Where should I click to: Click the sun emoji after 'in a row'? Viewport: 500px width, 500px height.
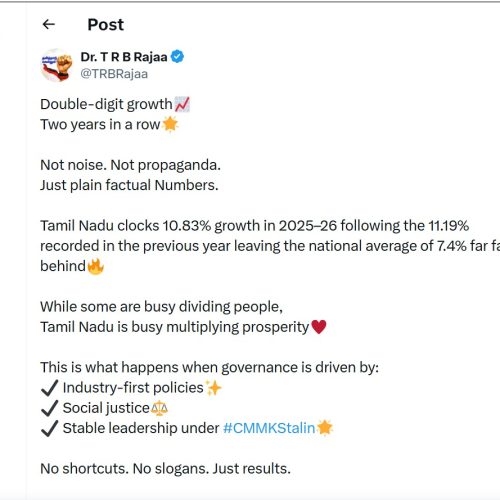170,125
